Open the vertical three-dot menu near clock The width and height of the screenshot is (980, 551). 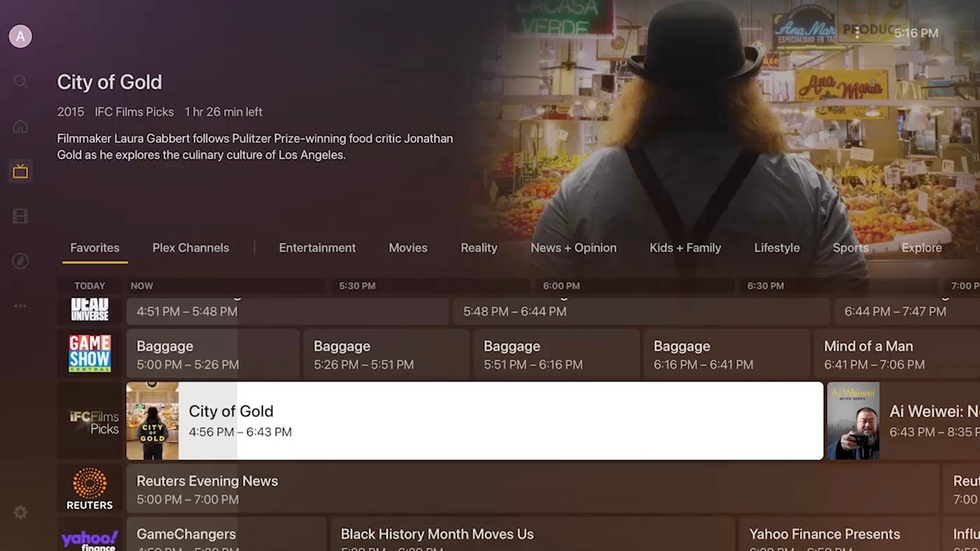click(x=857, y=33)
